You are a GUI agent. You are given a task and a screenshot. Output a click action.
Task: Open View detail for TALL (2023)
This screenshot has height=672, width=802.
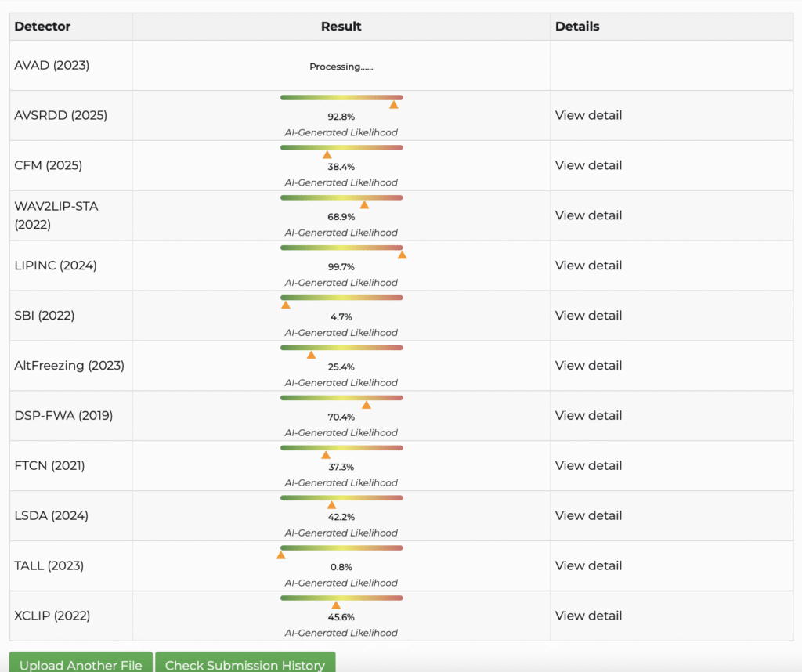[588, 565]
